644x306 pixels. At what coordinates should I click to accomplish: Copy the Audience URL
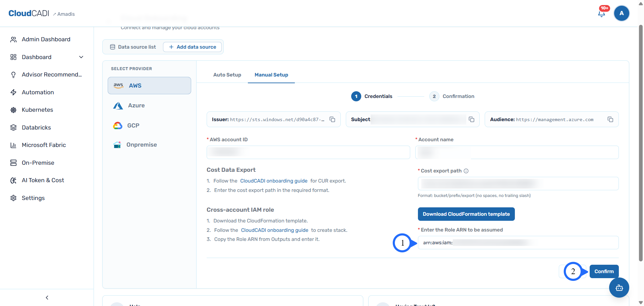610,119
